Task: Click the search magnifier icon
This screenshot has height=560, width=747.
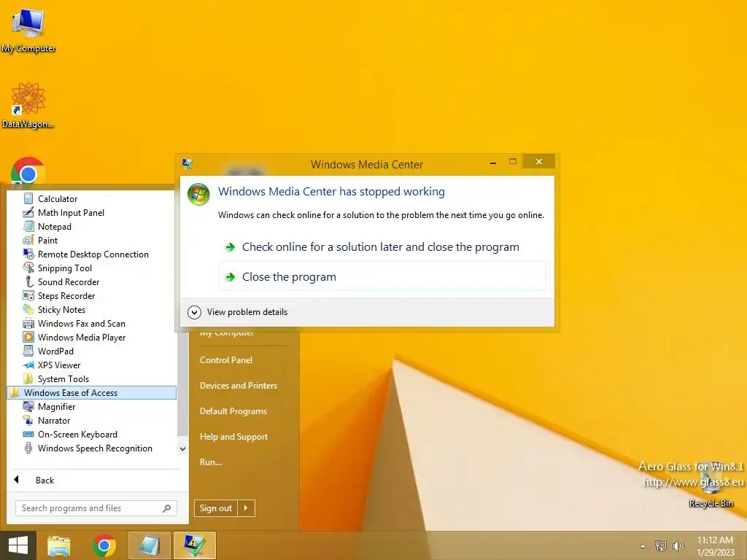Action: (167, 508)
